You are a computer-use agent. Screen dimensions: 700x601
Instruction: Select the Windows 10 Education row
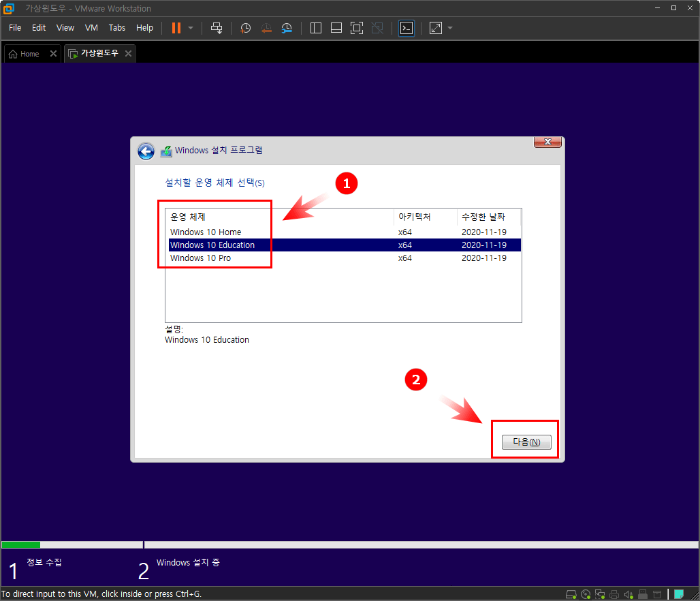click(x=345, y=245)
